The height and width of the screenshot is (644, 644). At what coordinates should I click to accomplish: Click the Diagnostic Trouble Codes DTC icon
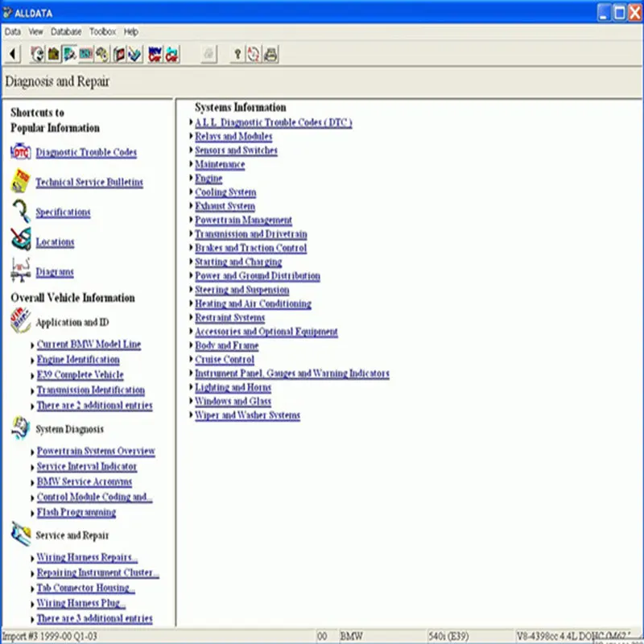[x=19, y=152]
